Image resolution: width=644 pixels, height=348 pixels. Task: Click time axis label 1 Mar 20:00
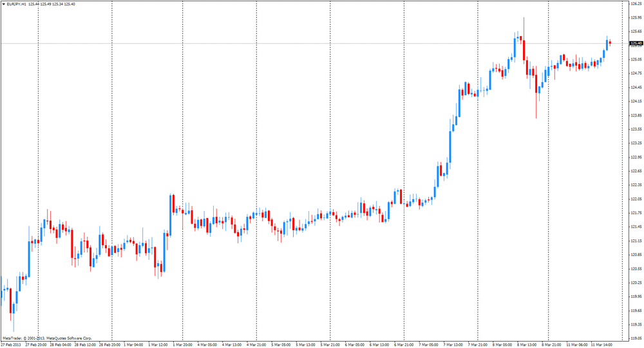[x=183, y=345]
